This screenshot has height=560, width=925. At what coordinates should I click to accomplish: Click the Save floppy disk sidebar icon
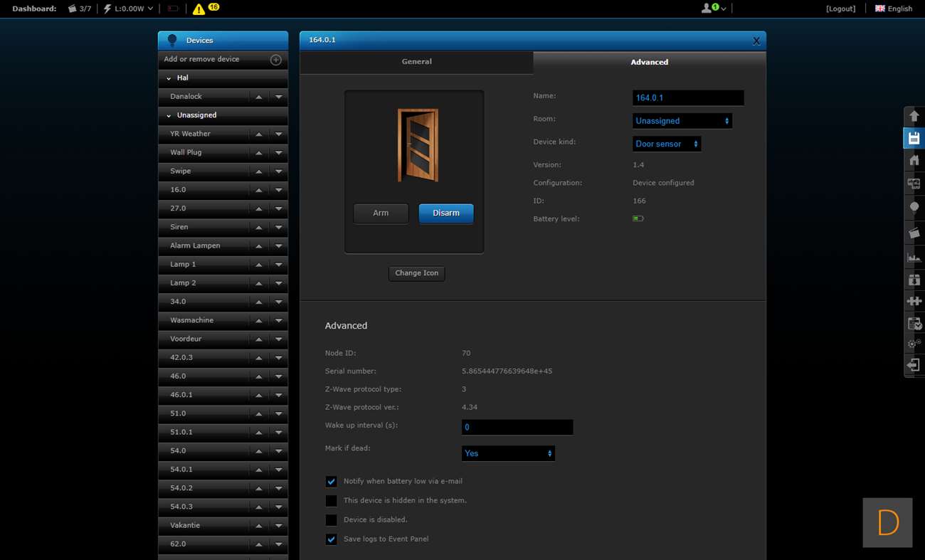[x=914, y=138]
